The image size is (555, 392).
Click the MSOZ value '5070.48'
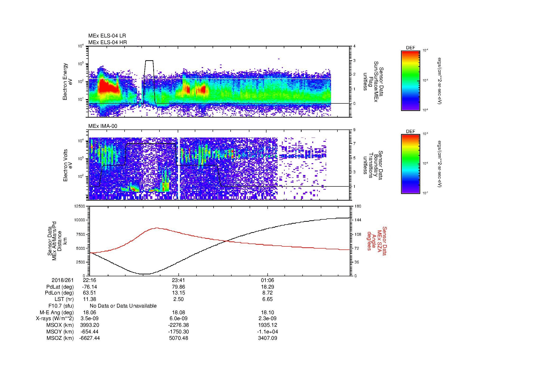(x=179, y=338)
